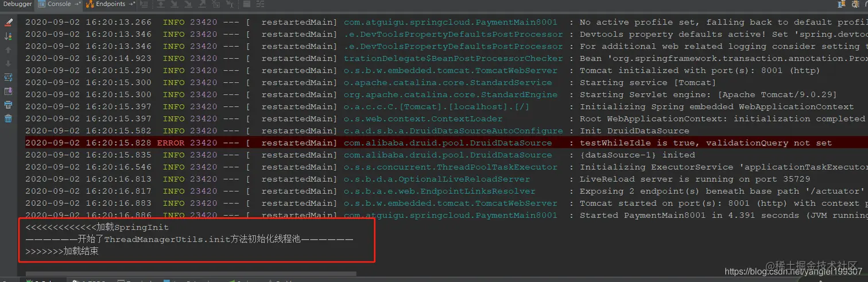Viewport: 868px width, 282px height.
Task: Click the 'com.atguigu.springcloud.PaymentMain8001' logger in first log line
Action: (x=451, y=22)
